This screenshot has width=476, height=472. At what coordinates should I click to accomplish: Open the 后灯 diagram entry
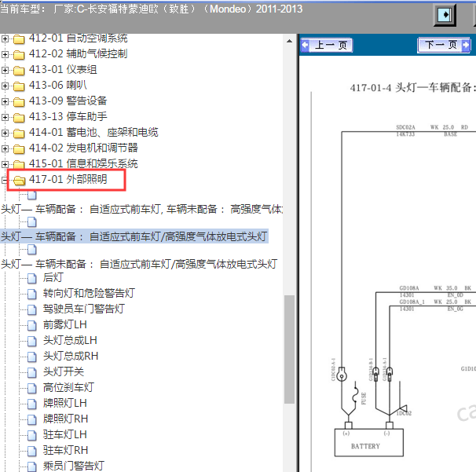click(x=53, y=277)
